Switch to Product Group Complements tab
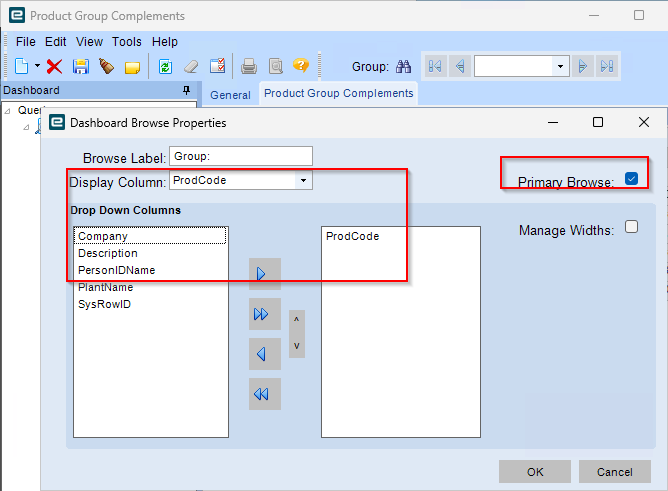 tap(338, 93)
